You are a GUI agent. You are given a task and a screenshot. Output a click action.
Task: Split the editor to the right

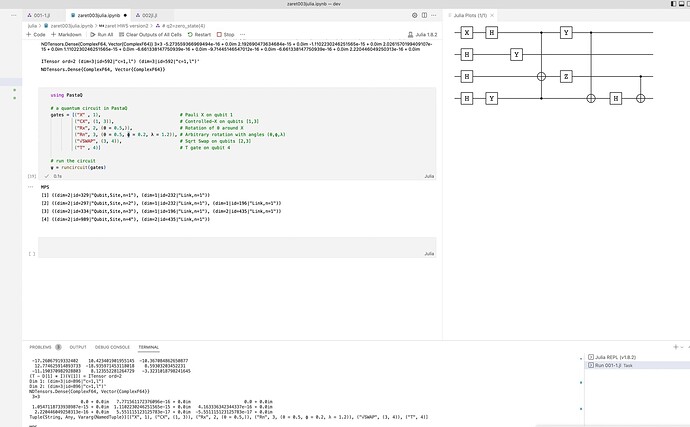tap(424, 15)
